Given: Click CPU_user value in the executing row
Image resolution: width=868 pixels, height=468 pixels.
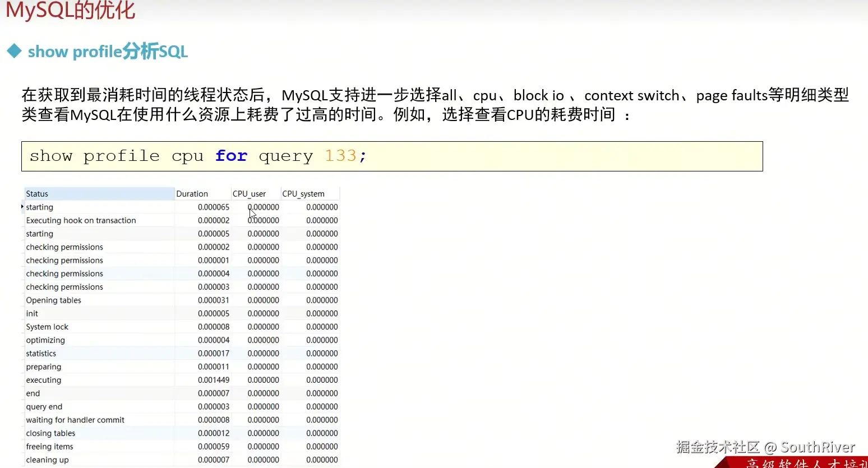Looking at the screenshot, I should (x=264, y=380).
